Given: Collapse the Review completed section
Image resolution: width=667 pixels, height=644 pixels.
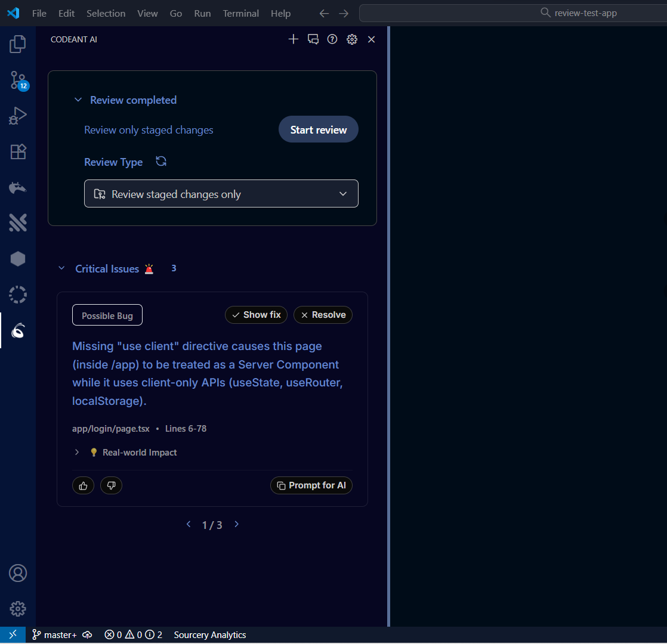Looking at the screenshot, I should pos(78,100).
